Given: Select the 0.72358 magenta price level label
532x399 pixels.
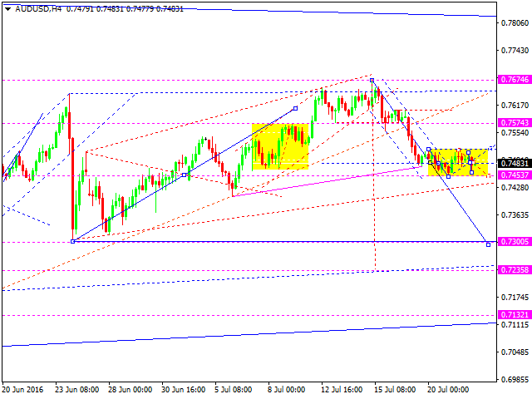Looking at the screenshot, I should (515, 269).
